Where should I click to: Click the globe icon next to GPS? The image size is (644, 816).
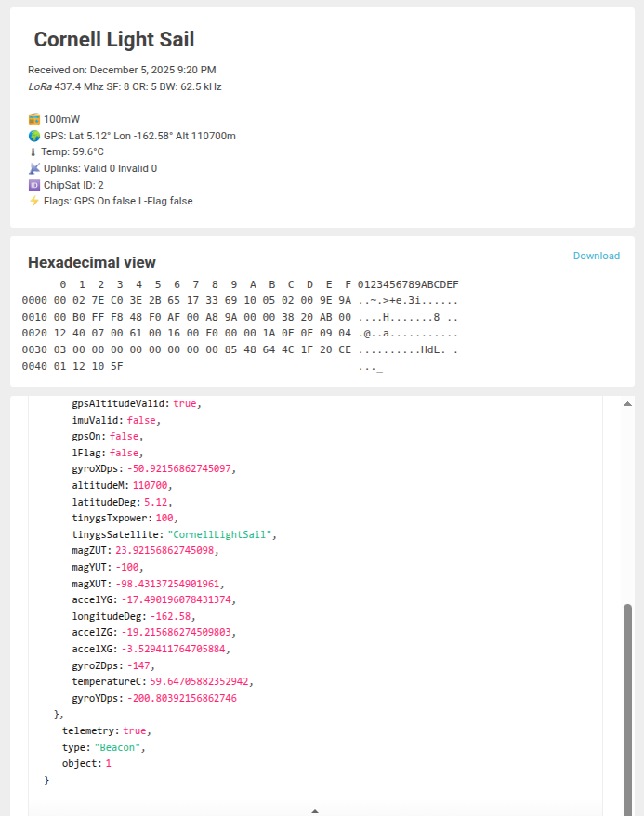click(34, 136)
